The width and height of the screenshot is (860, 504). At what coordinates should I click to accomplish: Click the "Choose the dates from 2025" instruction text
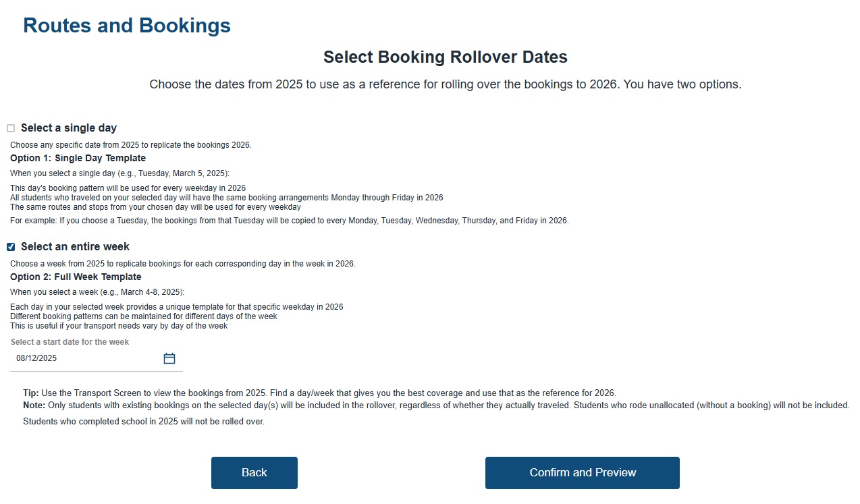coord(445,85)
